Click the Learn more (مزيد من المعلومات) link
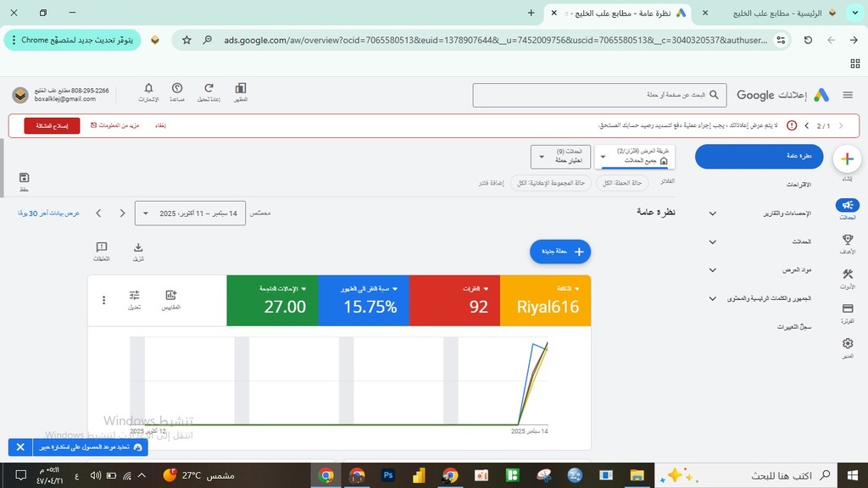 point(115,125)
